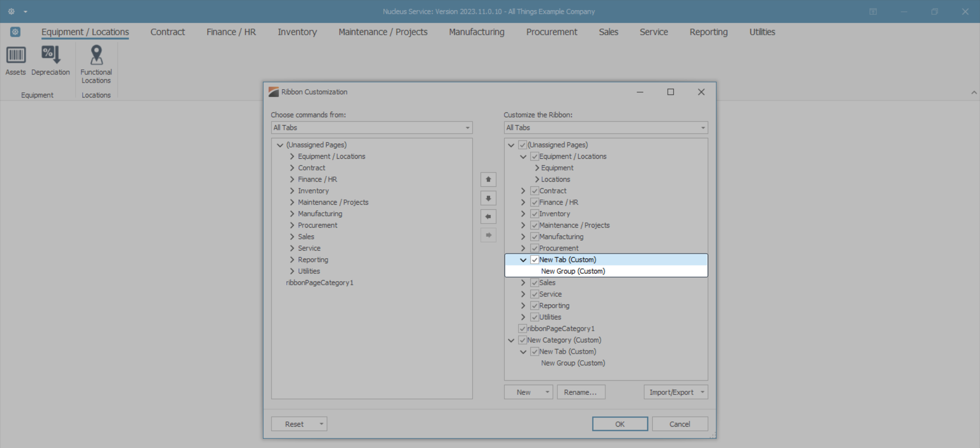Expand the Locations group in right tree
The image size is (980, 448).
(x=537, y=180)
